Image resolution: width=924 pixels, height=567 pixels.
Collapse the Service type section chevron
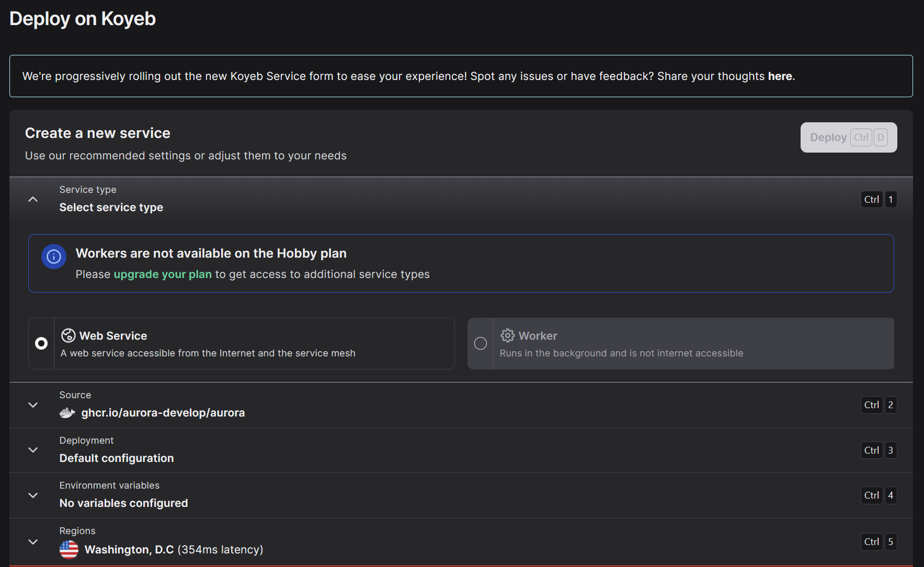pyautogui.click(x=33, y=199)
